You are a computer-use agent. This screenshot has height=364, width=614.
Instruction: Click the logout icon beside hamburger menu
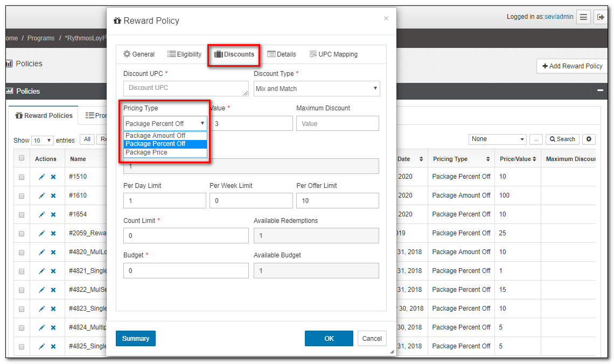coord(601,17)
